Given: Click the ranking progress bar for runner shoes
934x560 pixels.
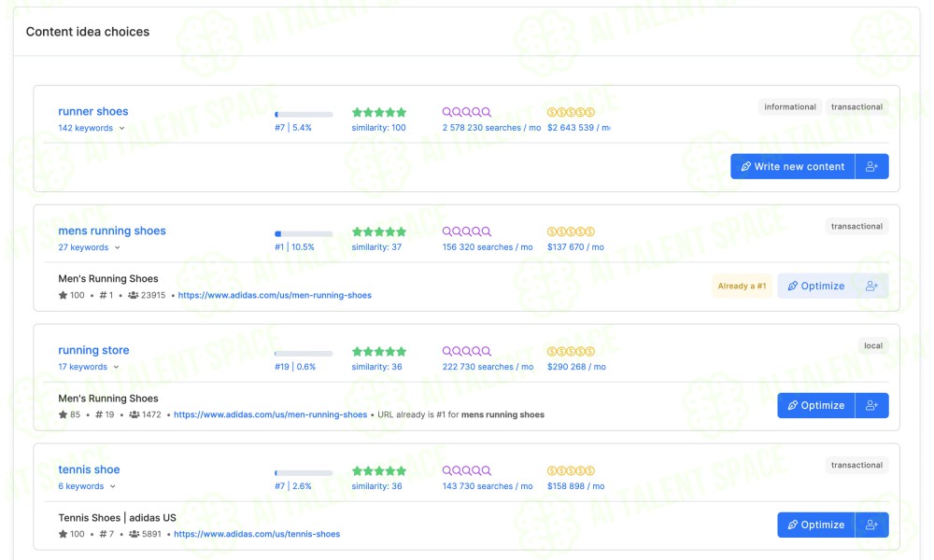Looking at the screenshot, I should (x=304, y=114).
